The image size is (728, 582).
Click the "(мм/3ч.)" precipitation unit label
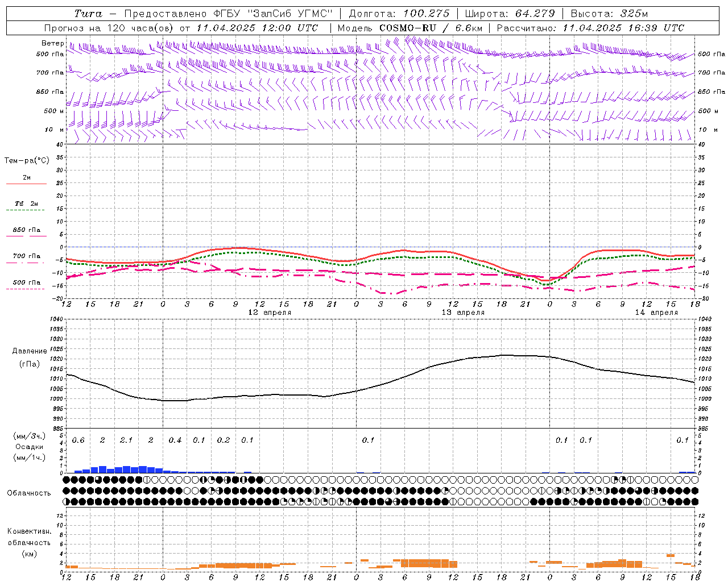(x=30, y=436)
